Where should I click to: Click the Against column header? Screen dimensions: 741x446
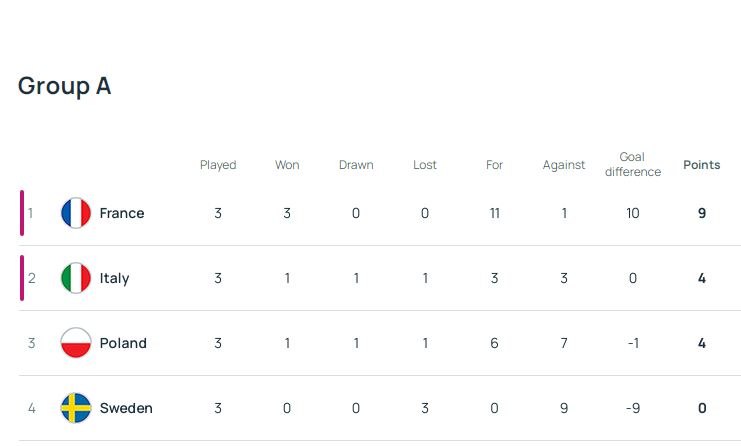click(564, 165)
